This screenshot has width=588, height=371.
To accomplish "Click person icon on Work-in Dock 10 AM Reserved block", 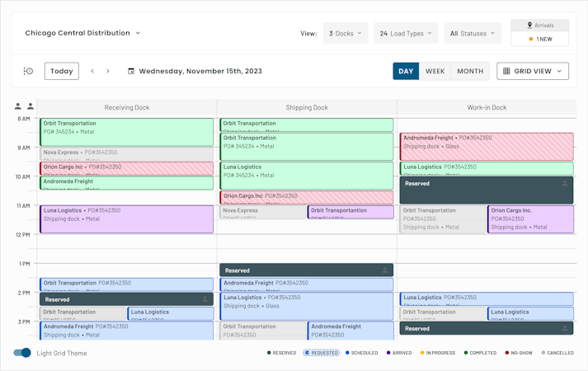I will (x=565, y=183).
